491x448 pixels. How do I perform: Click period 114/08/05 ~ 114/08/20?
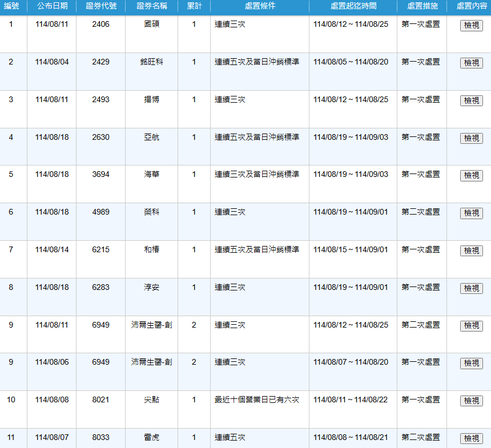351,62
